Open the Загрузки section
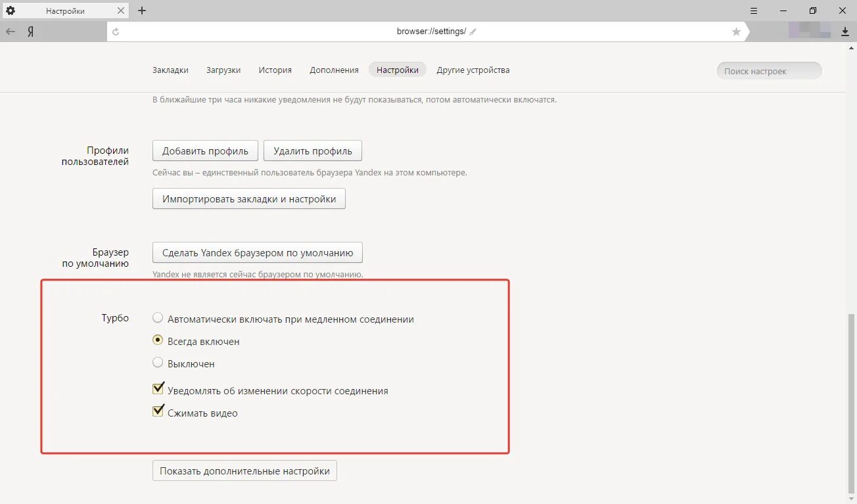The width and height of the screenshot is (857, 504). click(x=223, y=70)
